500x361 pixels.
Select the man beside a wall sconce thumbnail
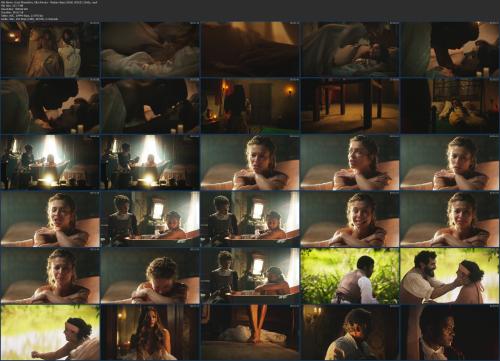[x=350, y=332]
